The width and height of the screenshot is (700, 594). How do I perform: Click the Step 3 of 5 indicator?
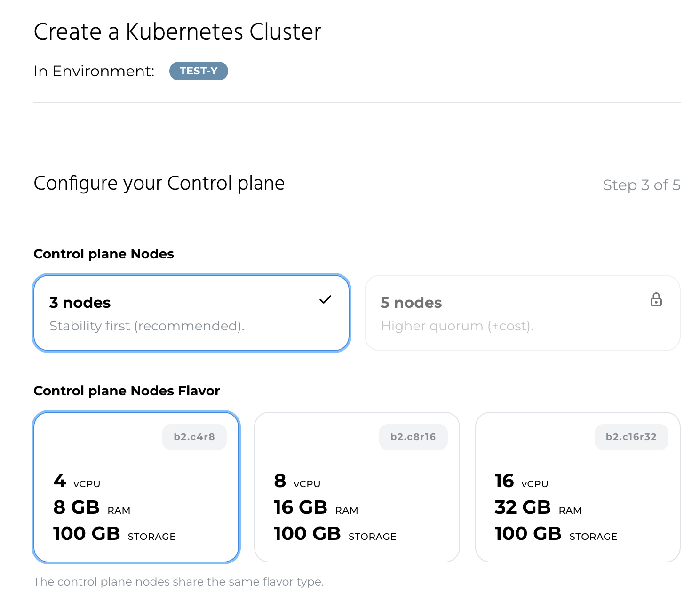(641, 185)
